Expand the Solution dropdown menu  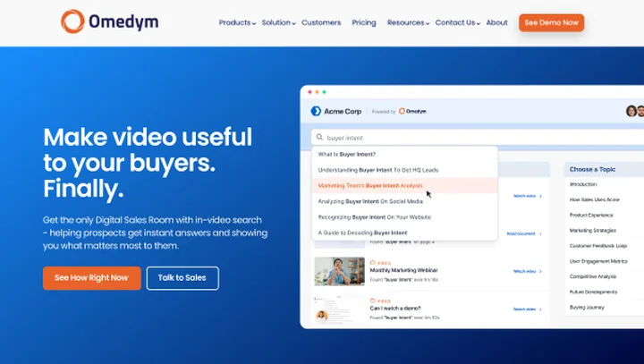tap(278, 22)
